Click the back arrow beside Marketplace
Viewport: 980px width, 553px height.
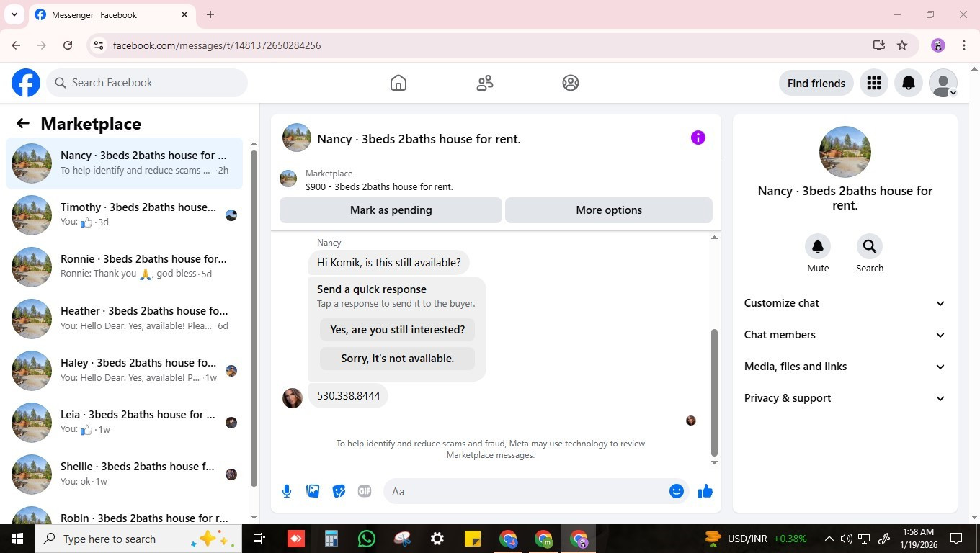point(23,123)
